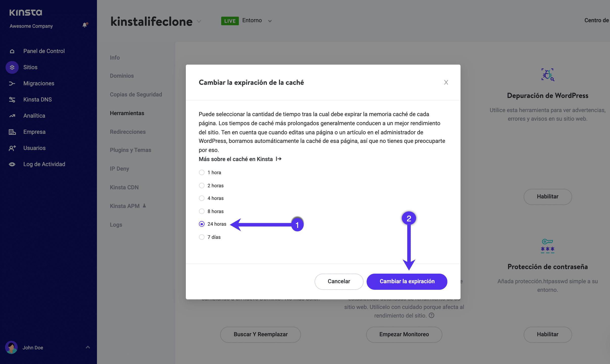Image resolution: width=610 pixels, height=364 pixels.
Task: Open the Entorno environment dropdown
Action: pos(270,21)
